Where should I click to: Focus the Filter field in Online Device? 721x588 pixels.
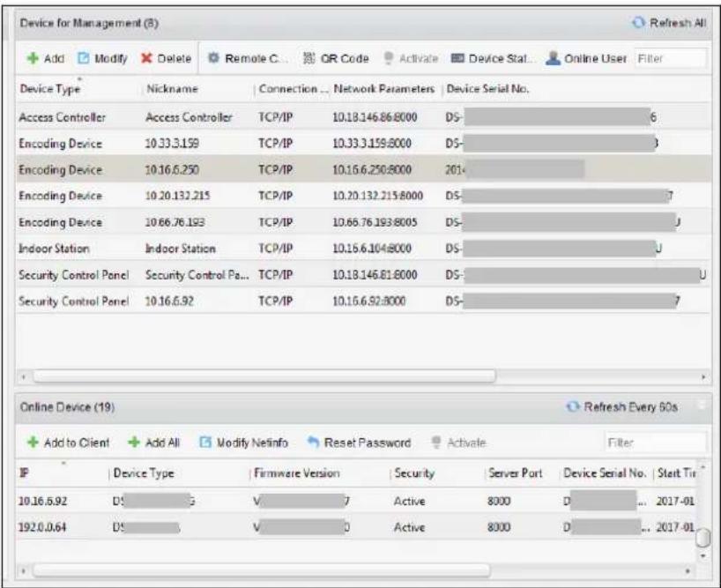[655, 443]
